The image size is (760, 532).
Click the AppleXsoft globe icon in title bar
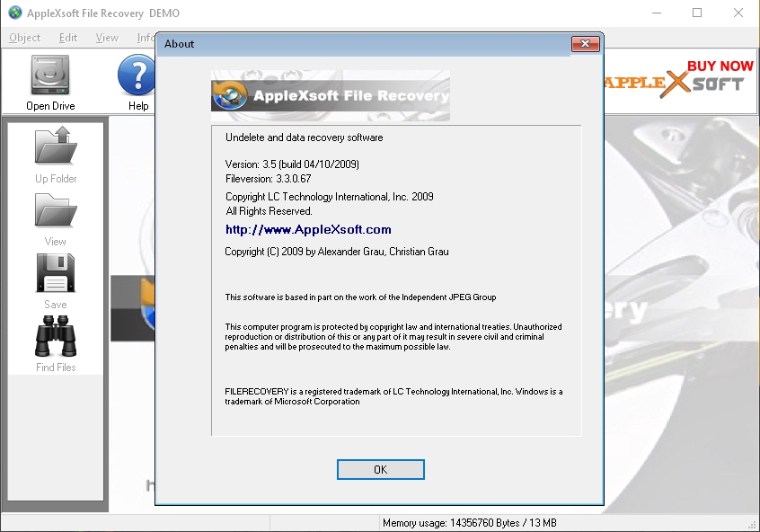pyautogui.click(x=15, y=13)
